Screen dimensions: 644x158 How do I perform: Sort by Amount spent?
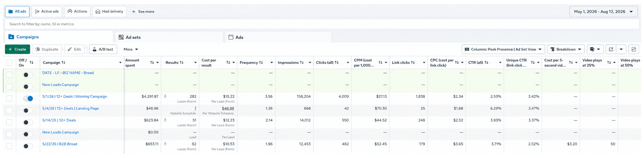click(152, 62)
